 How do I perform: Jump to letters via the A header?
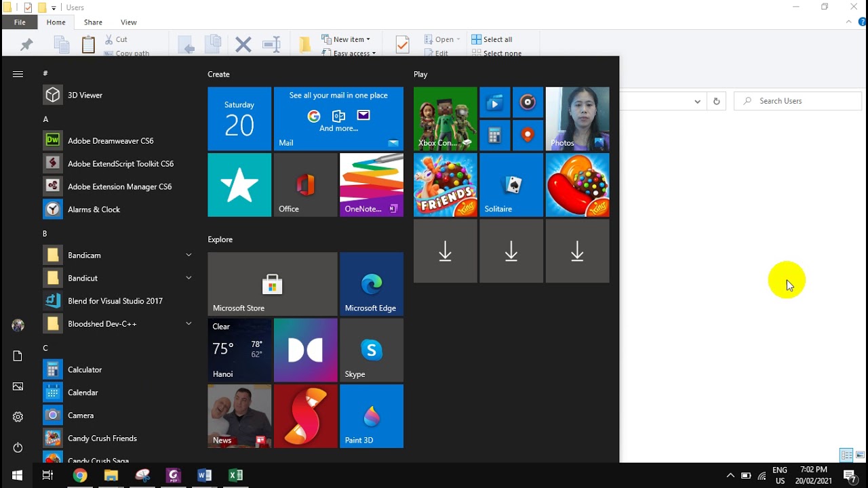tap(46, 119)
